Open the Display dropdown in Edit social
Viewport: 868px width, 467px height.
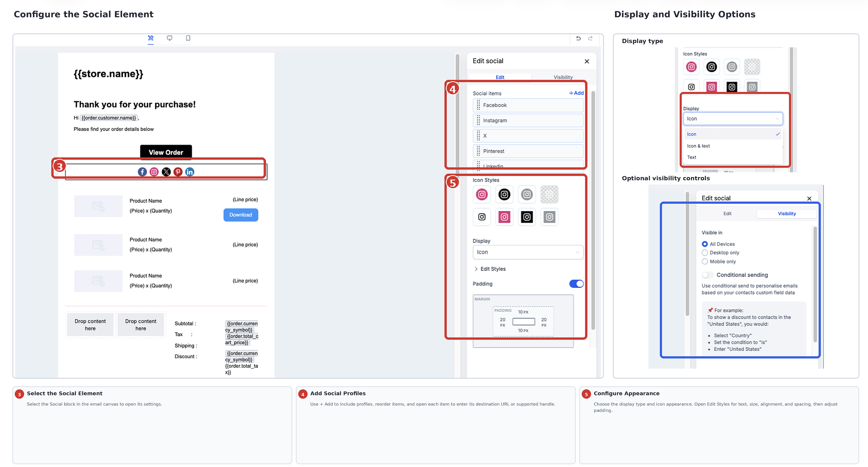(x=528, y=252)
